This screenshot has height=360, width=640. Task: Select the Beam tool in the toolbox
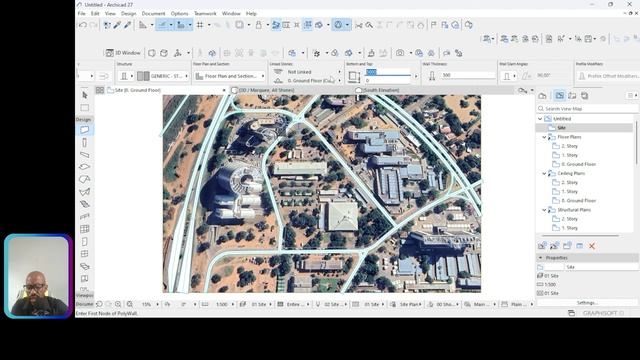(84, 155)
